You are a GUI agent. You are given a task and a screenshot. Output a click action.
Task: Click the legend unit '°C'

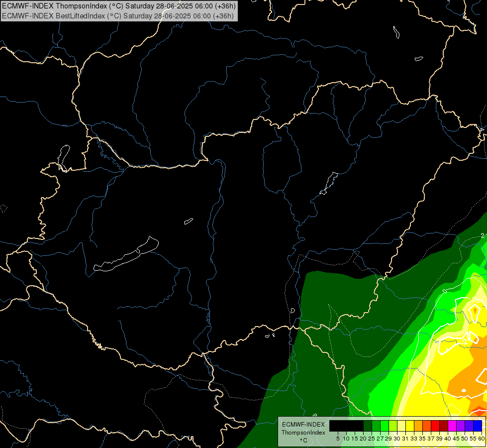click(304, 440)
